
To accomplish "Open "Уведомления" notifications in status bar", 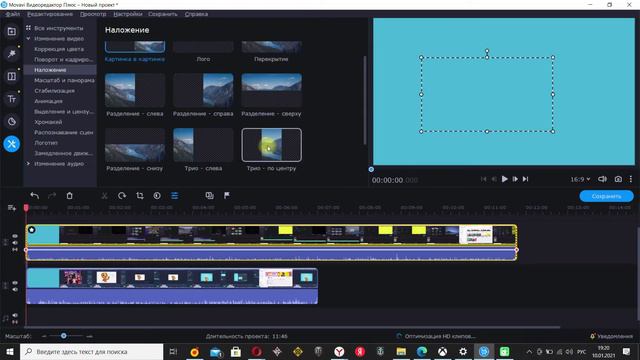I will pos(611,336).
